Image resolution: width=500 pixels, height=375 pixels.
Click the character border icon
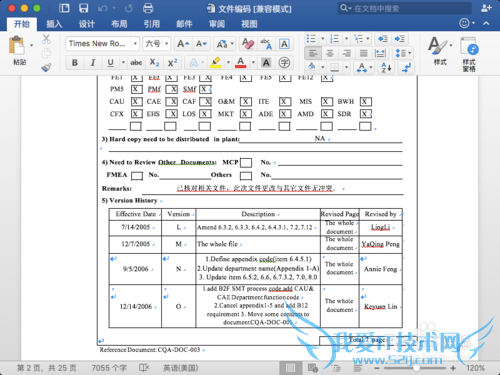284,44
